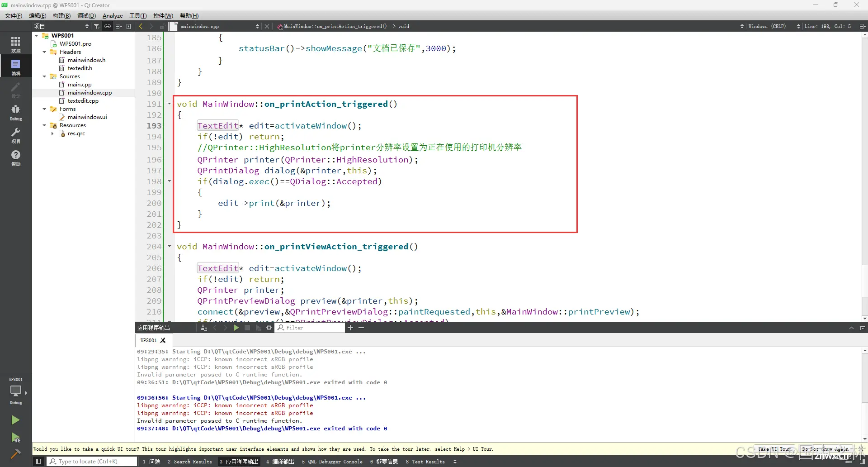Open the Design (设计) mode
The width and height of the screenshot is (868, 467).
point(16,90)
